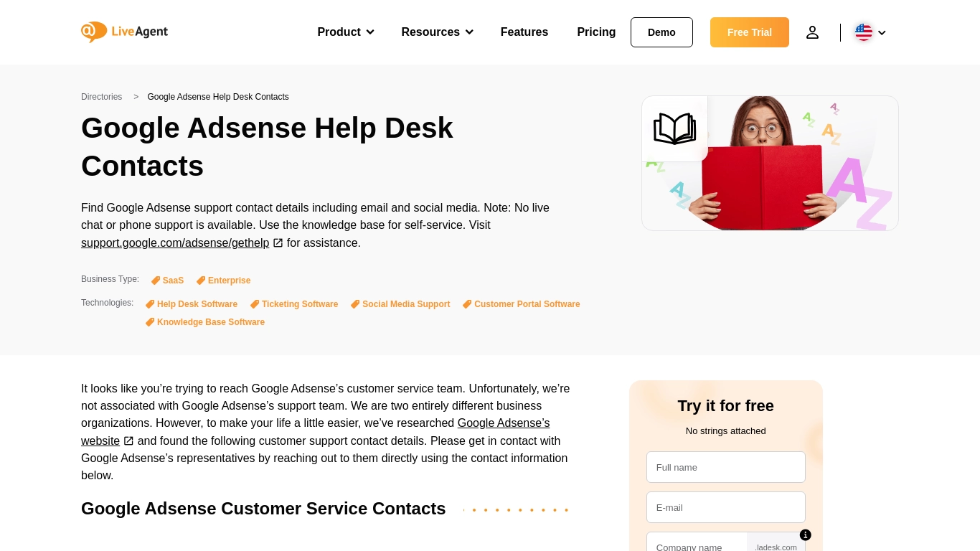Viewport: 980px width, 551px height.
Task: Click the external link icon after gethelp URL
Action: pyautogui.click(x=278, y=243)
